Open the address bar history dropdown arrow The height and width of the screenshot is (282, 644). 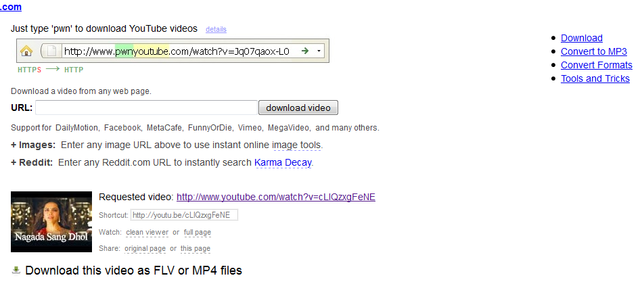pyautogui.click(x=319, y=51)
